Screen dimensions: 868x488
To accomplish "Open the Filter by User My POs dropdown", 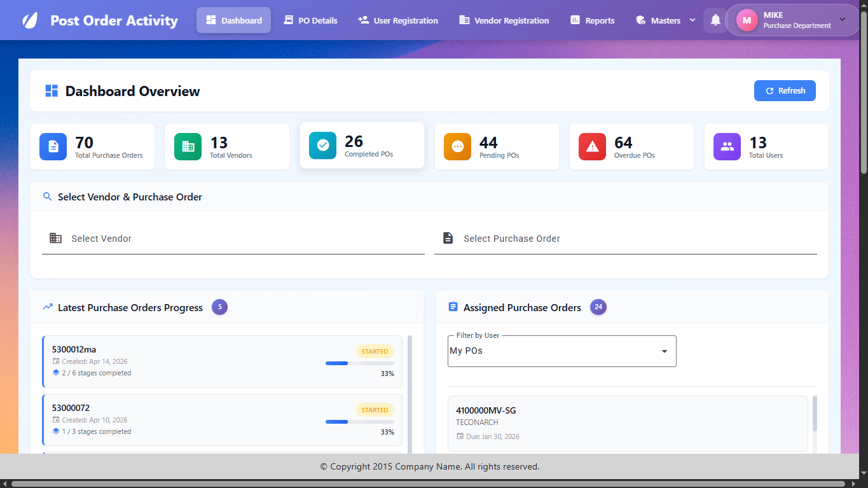I will point(562,351).
